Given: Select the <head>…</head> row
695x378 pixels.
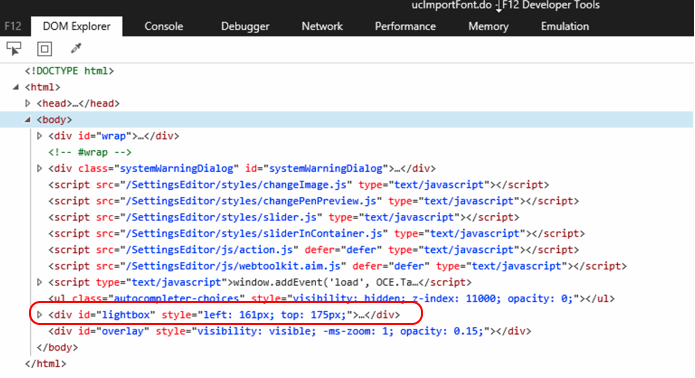Looking at the screenshot, I should click(78, 103).
